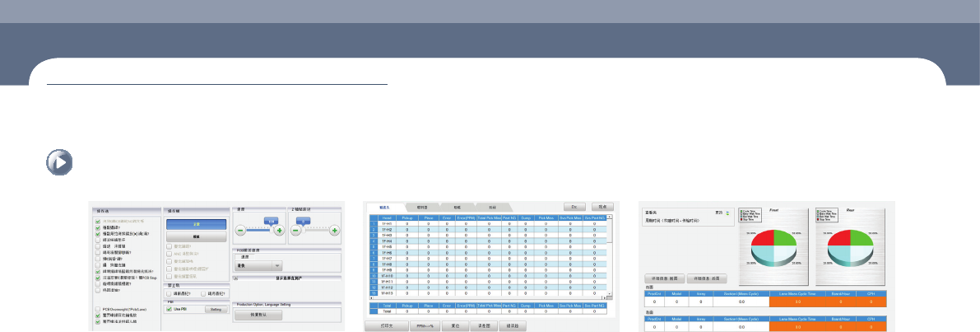Viewport: 980px width, 332px height.
Task: Click the Sys Part NG header in the upper table
Action: (x=594, y=217)
